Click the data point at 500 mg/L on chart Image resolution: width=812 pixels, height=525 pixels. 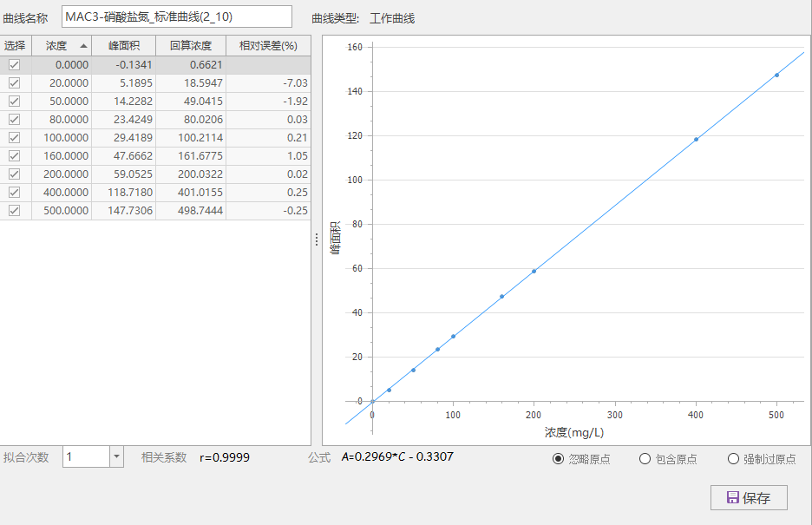coord(776,75)
